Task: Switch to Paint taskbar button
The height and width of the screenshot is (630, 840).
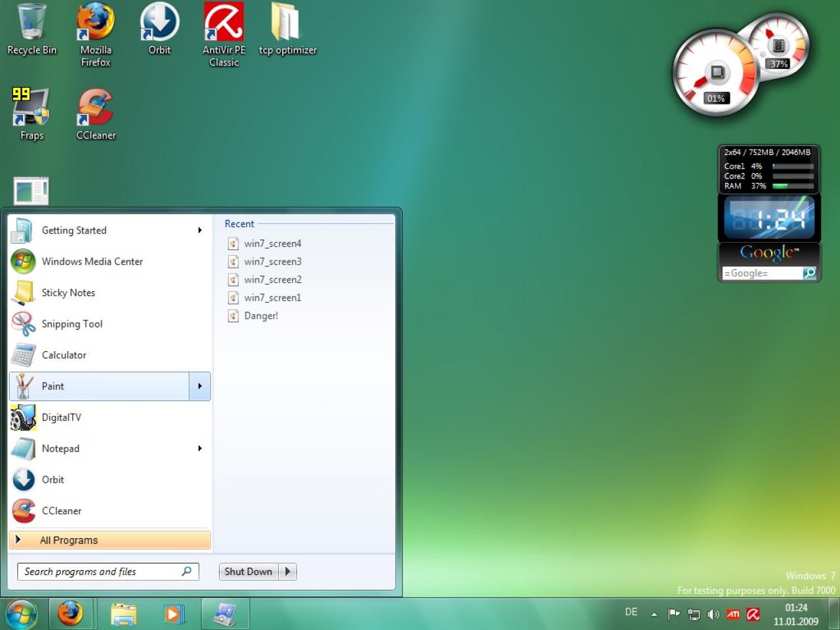Action: pyautogui.click(x=225, y=614)
